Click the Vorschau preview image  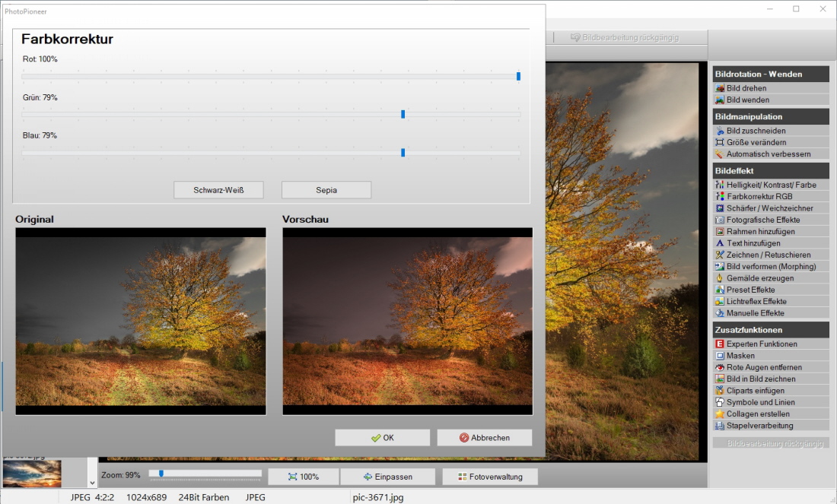[x=407, y=321]
